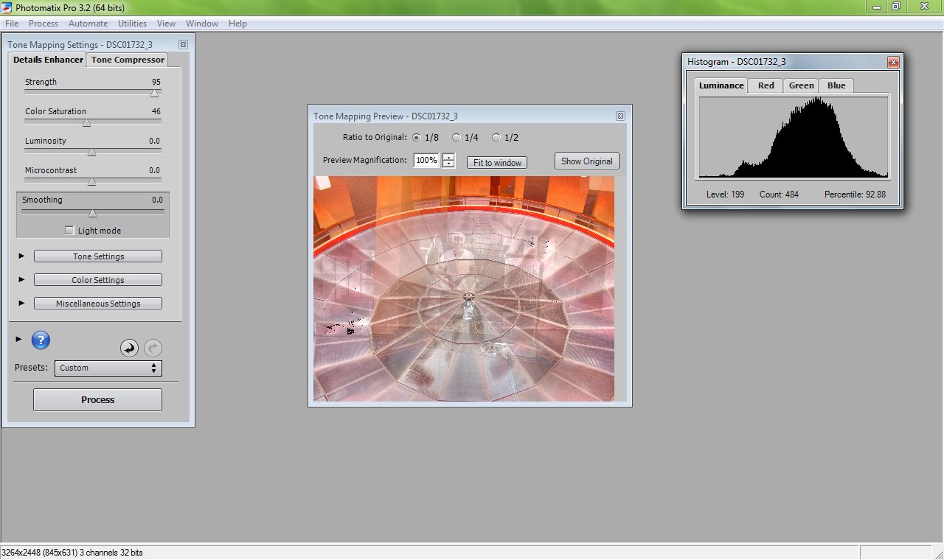Click the Smoothing slider handle
The height and width of the screenshot is (560, 944).
pyautogui.click(x=92, y=213)
